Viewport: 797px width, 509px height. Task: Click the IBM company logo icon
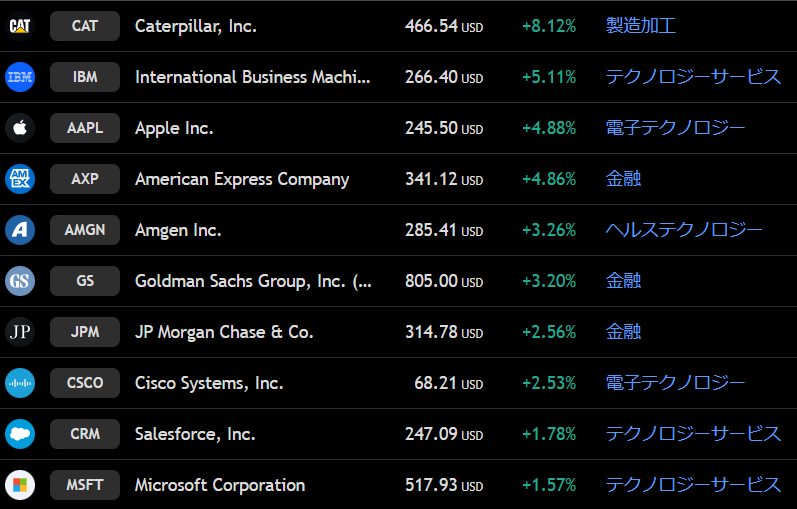click(20, 77)
